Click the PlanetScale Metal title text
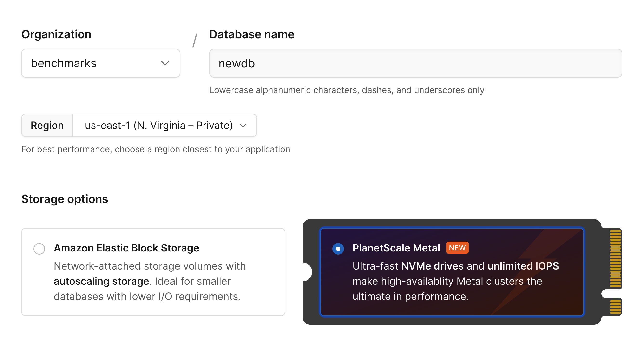Image resolution: width=644 pixels, height=344 pixels. coord(396,248)
